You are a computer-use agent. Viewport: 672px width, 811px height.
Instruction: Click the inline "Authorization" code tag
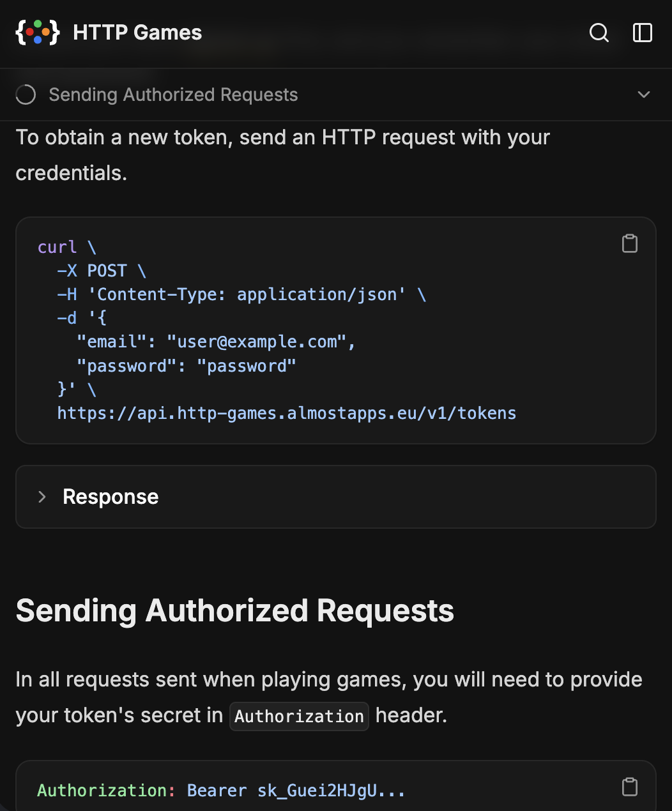coord(299,716)
